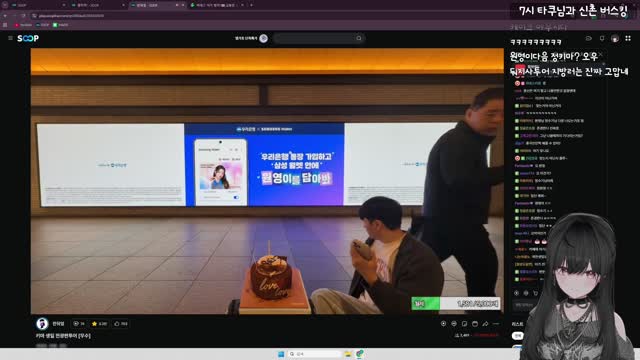Open the streamer's profile picture below video
The height and width of the screenshot is (360, 640).
point(42,324)
